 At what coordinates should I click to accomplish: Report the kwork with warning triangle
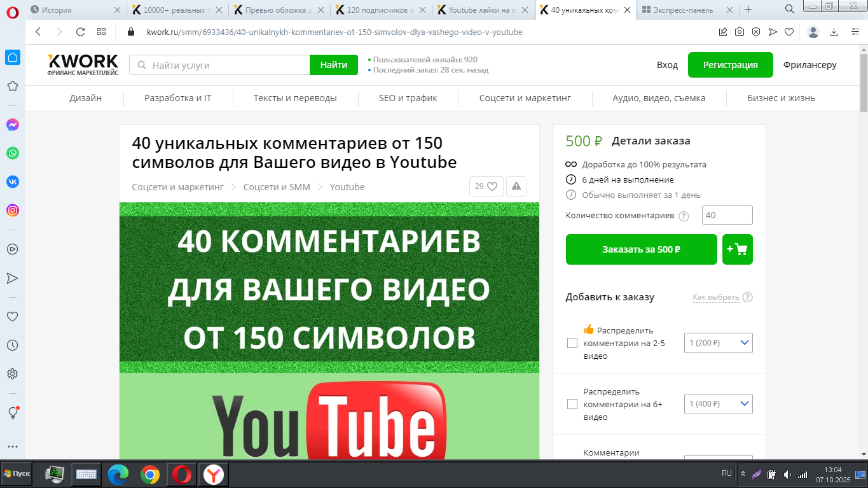coord(516,186)
